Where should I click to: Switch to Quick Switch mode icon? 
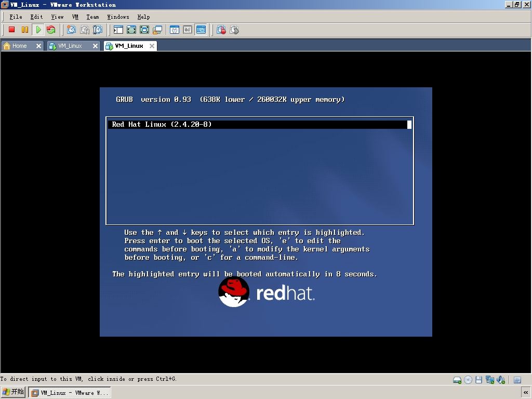point(131,30)
